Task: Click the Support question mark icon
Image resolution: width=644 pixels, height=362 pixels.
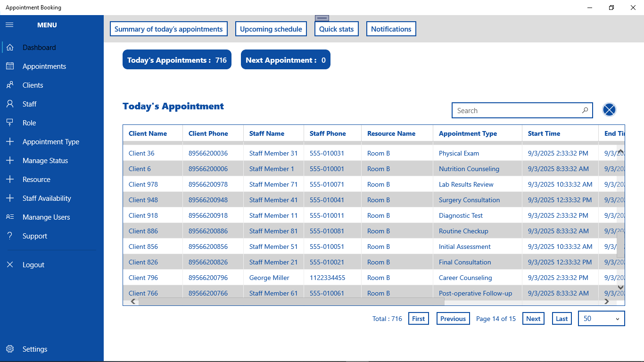Action: [x=10, y=236]
